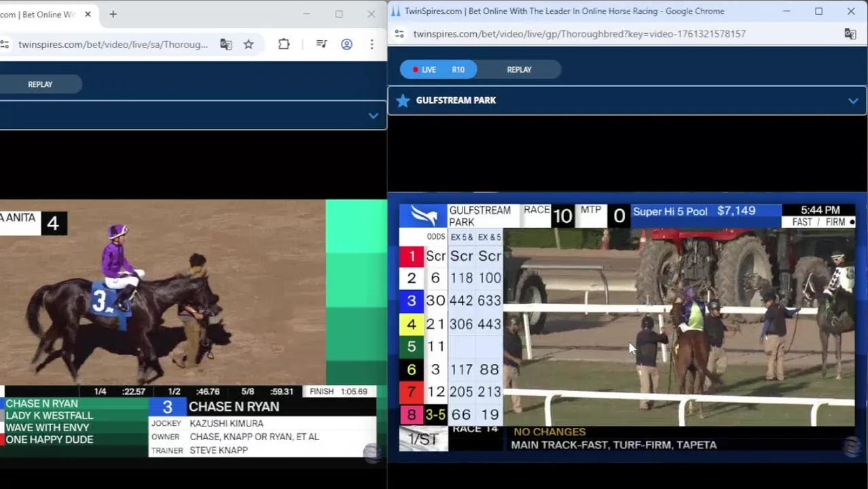
Task: Open the extensions puzzle icon
Action: point(284,44)
